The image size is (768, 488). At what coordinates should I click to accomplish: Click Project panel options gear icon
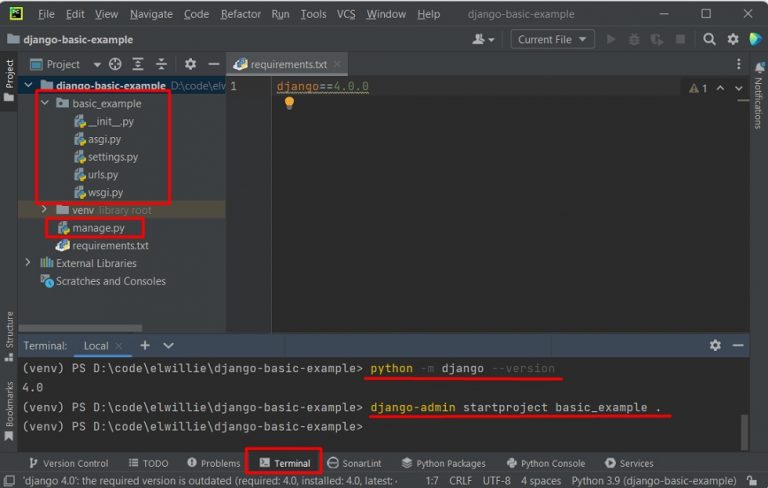click(190, 64)
